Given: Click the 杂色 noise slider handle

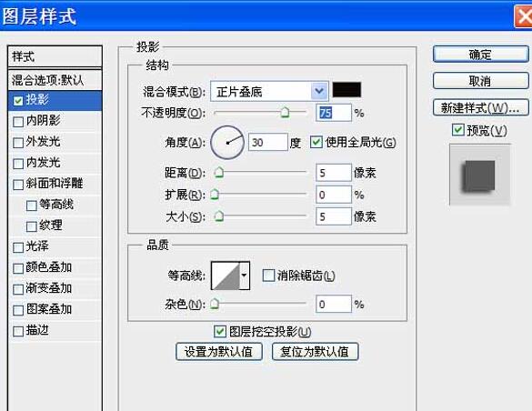Looking at the screenshot, I should pos(215,304).
